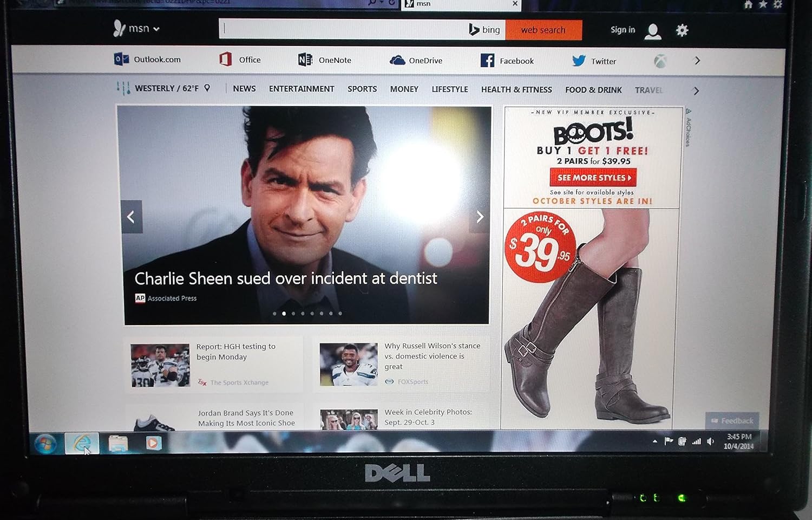This screenshot has width=812, height=520.
Task: Open the OneDrive cloud icon
Action: point(397,60)
